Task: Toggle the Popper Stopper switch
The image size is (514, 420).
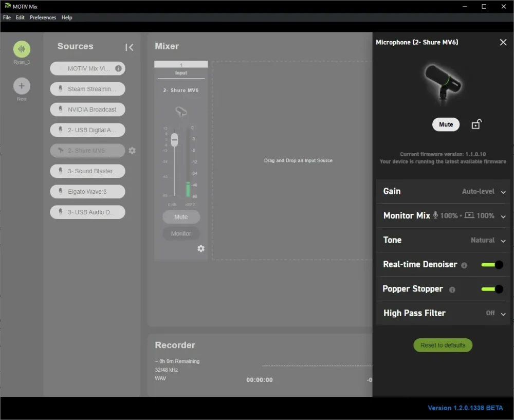Action: (x=492, y=289)
